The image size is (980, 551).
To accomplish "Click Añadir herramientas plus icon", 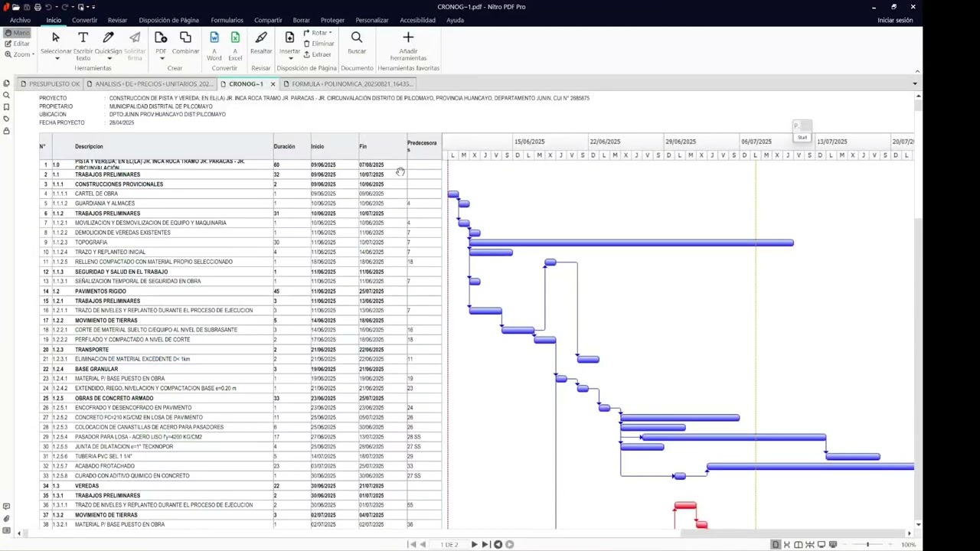I will [x=408, y=37].
